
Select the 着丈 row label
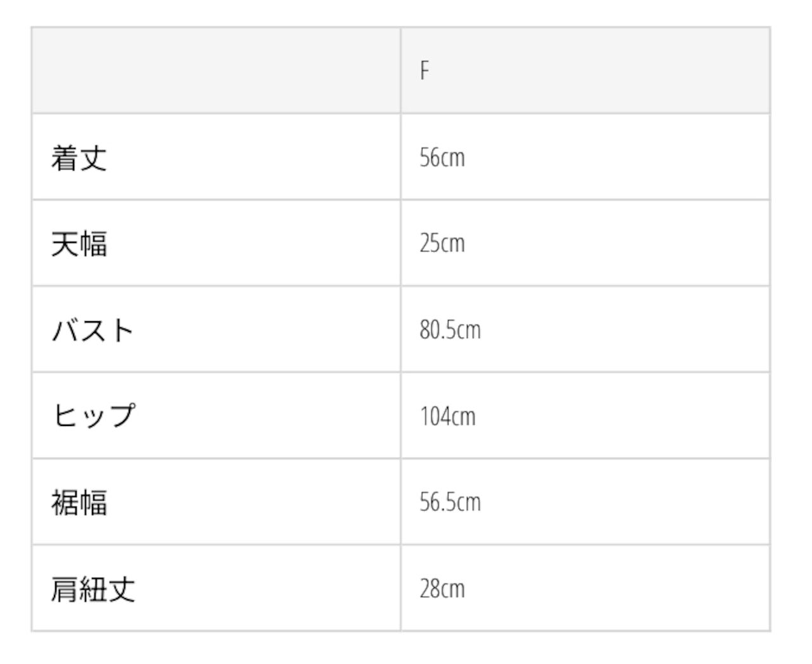click(79, 157)
